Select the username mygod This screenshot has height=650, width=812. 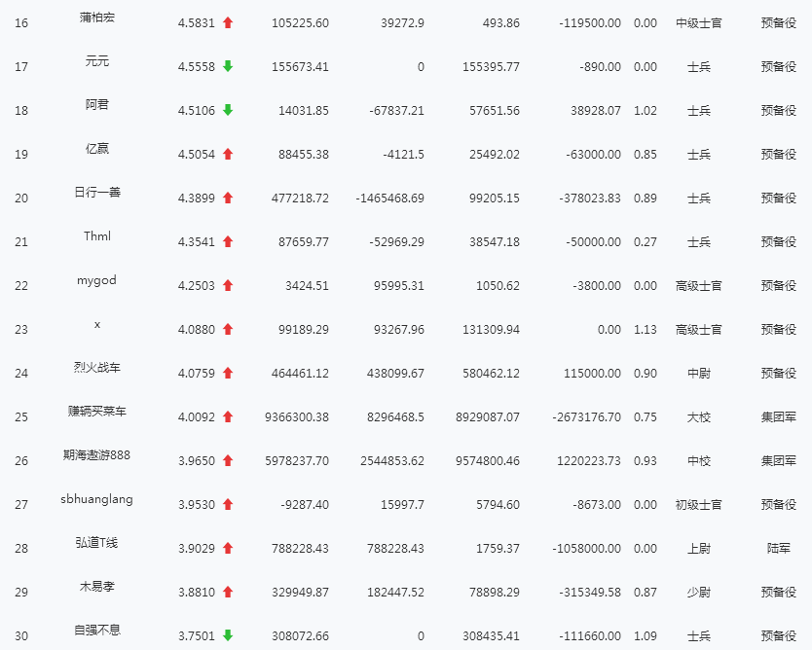(x=96, y=280)
